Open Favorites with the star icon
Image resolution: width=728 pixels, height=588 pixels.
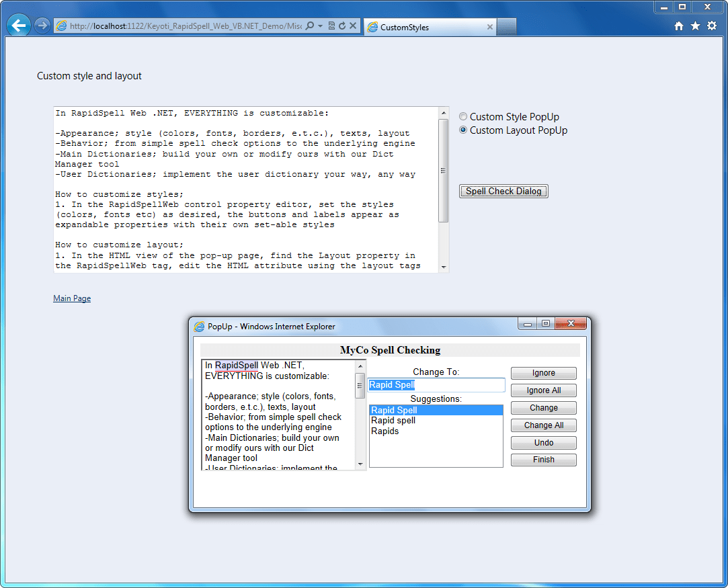click(696, 25)
